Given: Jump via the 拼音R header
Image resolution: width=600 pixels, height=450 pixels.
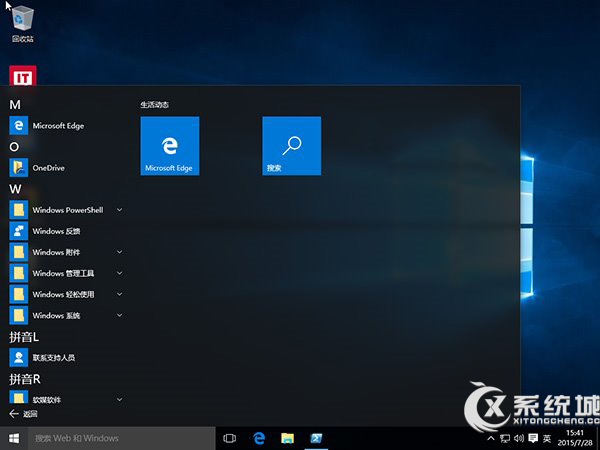Looking at the screenshot, I should (24, 379).
